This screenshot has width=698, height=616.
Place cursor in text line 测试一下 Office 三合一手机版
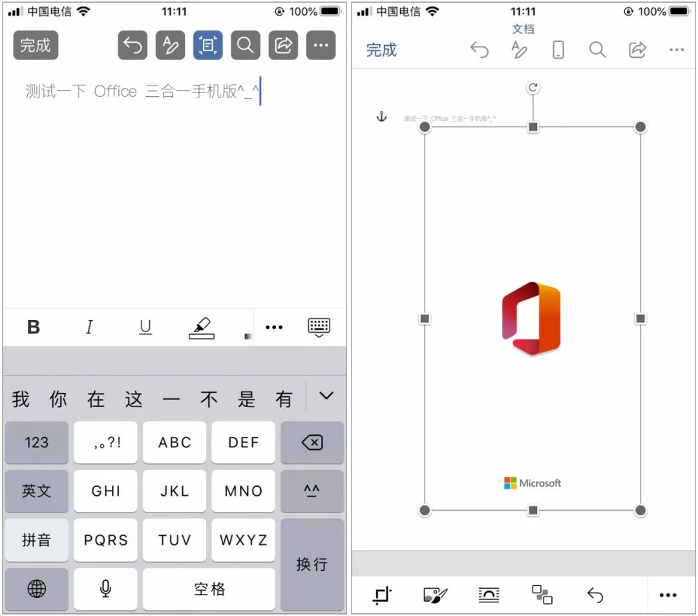tap(142, 91)
